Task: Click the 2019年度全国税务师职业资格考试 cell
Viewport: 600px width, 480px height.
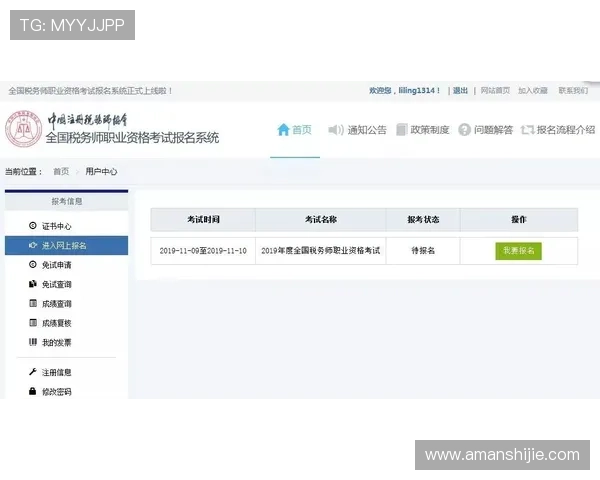Action: pyautogui.click(x=321, y=251)
